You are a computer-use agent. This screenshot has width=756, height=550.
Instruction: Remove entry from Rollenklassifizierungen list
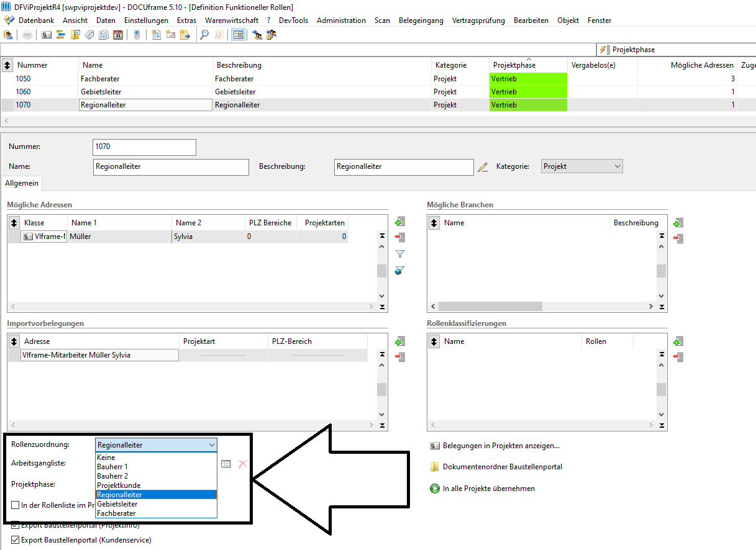(678, 356)
